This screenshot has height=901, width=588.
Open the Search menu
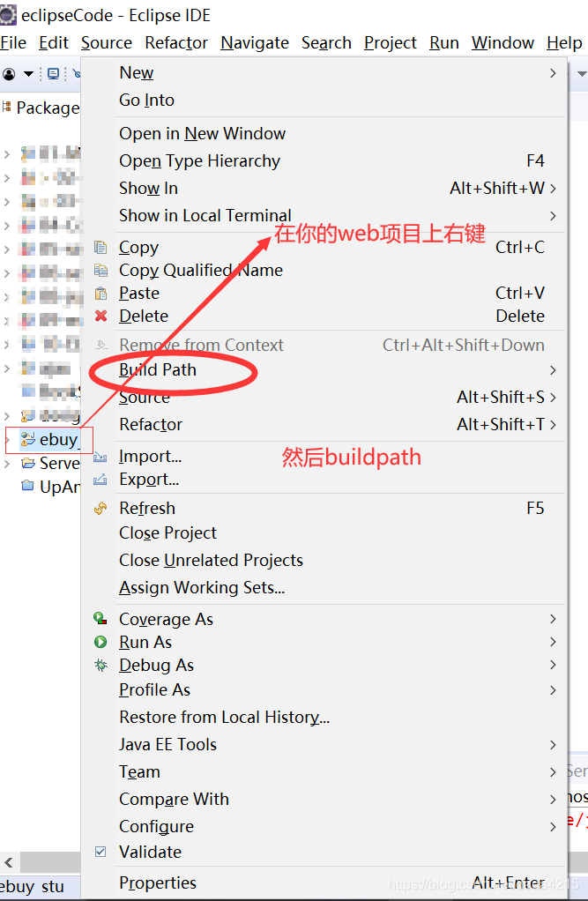tap(326, 43)
